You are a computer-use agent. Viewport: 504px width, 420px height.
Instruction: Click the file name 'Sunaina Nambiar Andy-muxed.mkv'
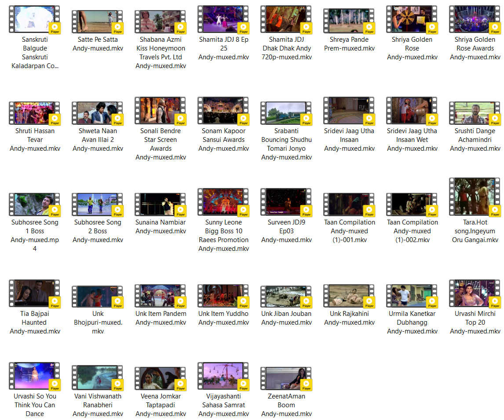pos(161,227)
